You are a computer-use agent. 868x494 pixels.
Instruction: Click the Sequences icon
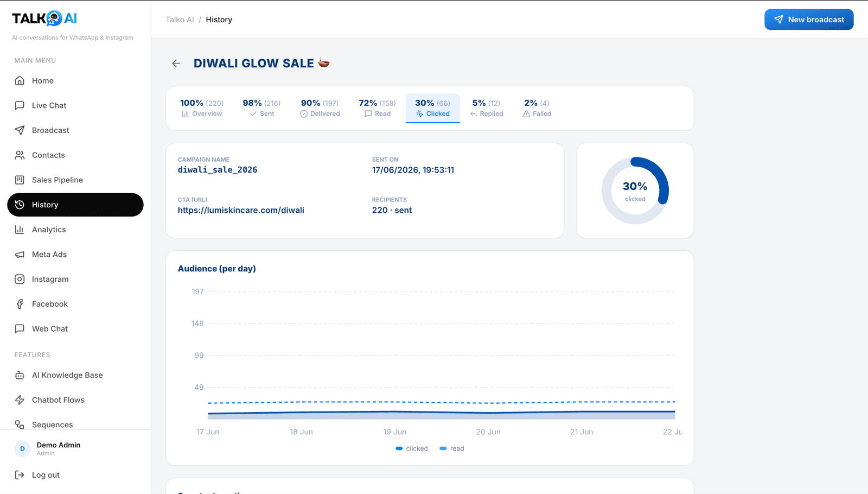click(x=20, y=425)
